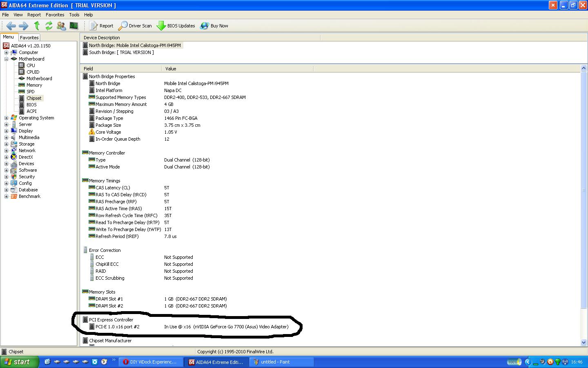Open the BIOS page in the tree
This screenshot has width=588, height=368.
tap(31, 105)
